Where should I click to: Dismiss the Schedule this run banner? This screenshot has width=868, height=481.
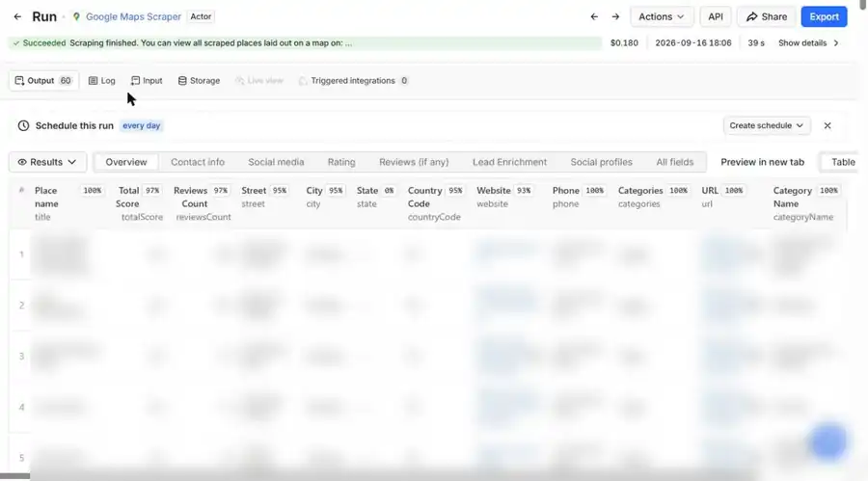(827, 125)
